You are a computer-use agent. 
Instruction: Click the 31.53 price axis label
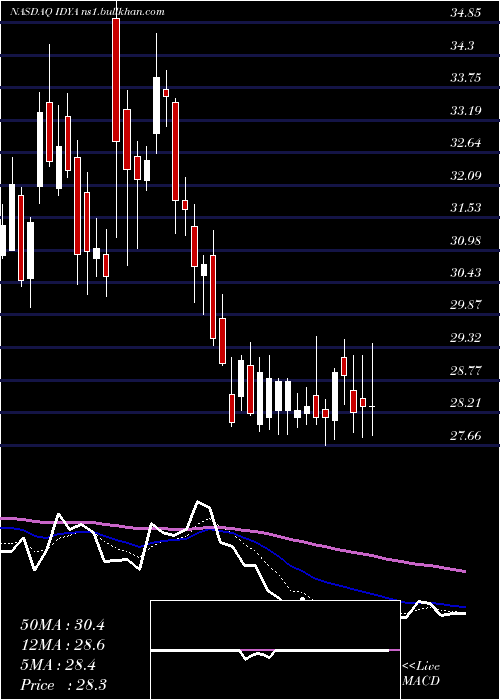(466, 208)
